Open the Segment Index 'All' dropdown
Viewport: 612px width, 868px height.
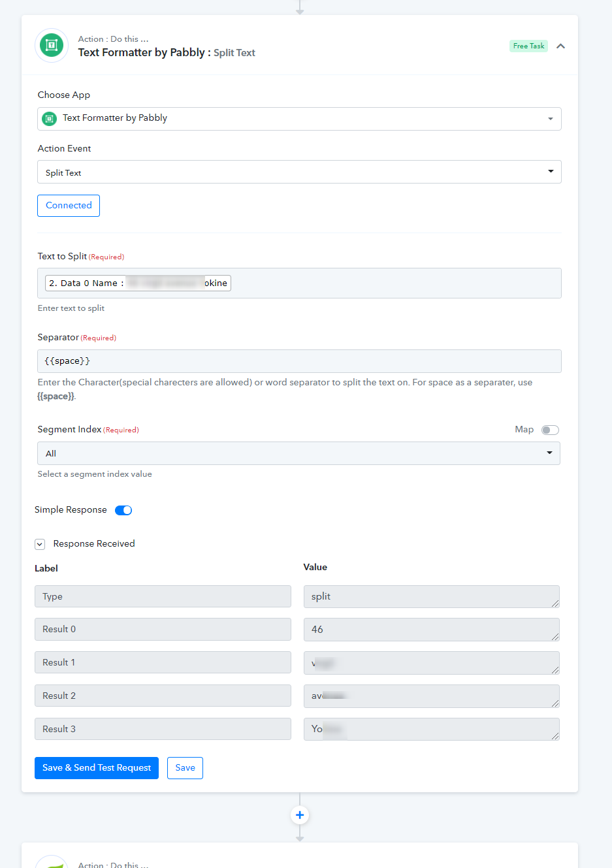click(298, 453)
